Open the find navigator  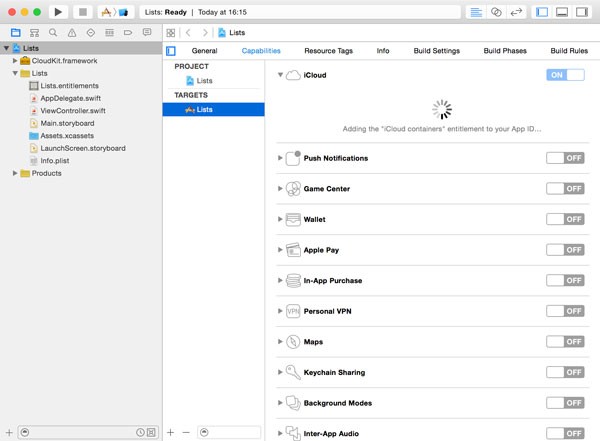click(x=53, y=33)
